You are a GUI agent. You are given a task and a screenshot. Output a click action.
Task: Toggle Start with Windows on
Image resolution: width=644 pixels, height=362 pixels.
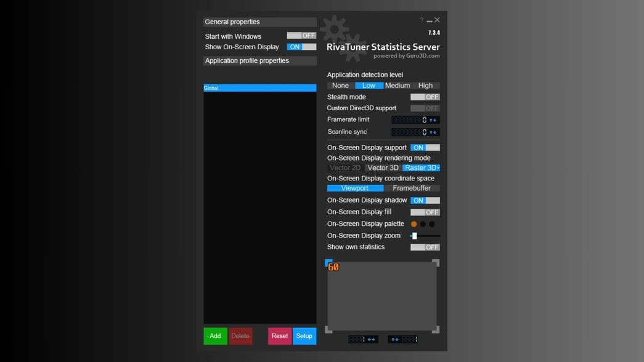tap(301, 36)
